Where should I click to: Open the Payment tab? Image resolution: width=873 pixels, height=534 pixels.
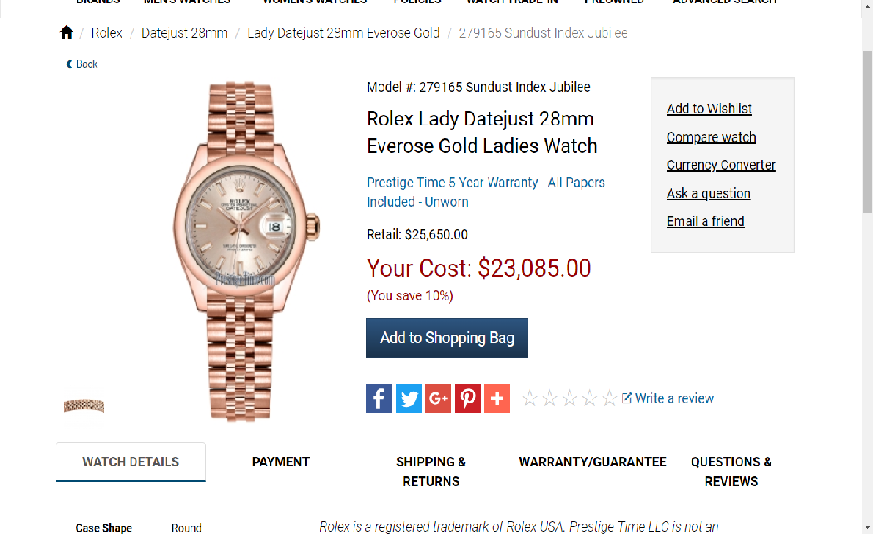[x=281, y=462]
